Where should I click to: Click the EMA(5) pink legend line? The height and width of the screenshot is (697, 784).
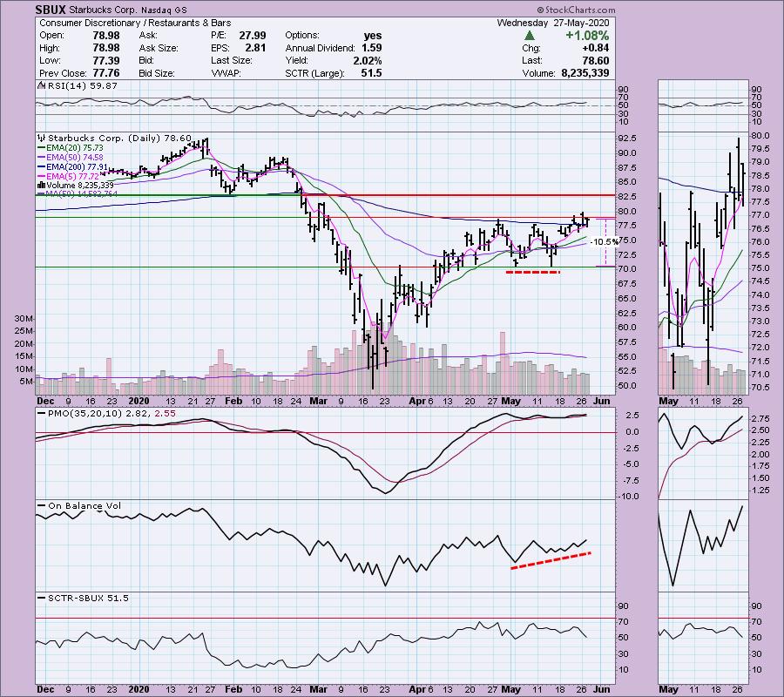point(42,177)
